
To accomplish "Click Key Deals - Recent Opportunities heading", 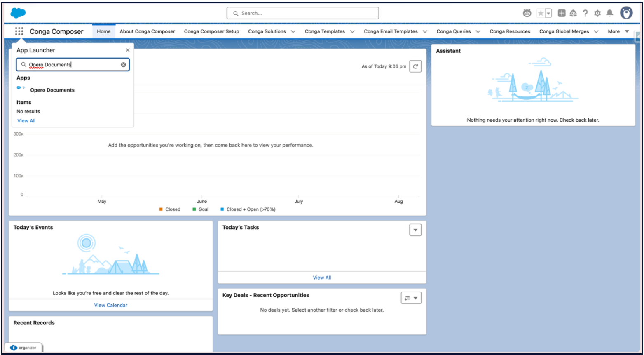I will [266, 295].
